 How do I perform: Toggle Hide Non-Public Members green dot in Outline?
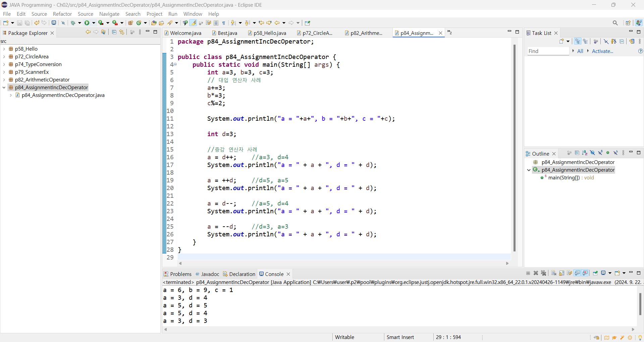coord(608,153)
